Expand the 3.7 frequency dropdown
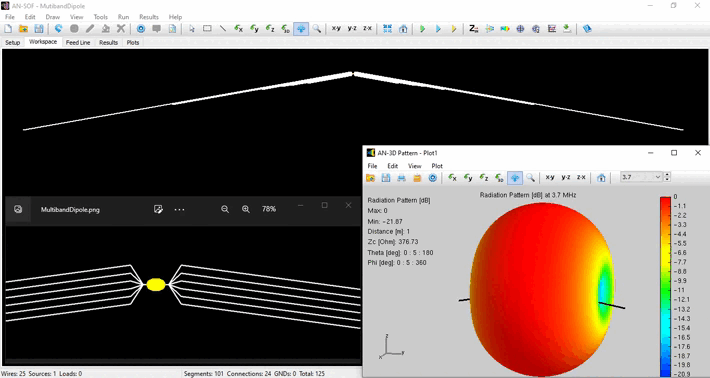The image size is (710, 378). click(x=658, y=177)
